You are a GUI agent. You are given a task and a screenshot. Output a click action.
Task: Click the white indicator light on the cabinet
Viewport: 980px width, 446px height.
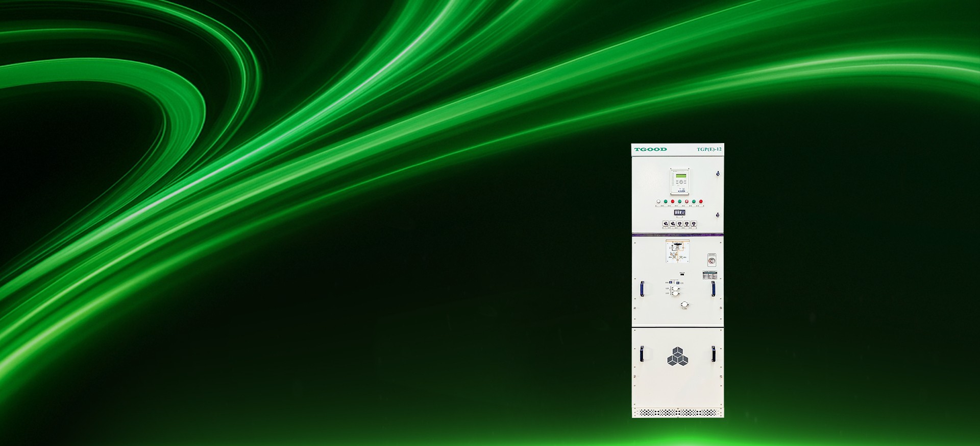pos(658,202)
